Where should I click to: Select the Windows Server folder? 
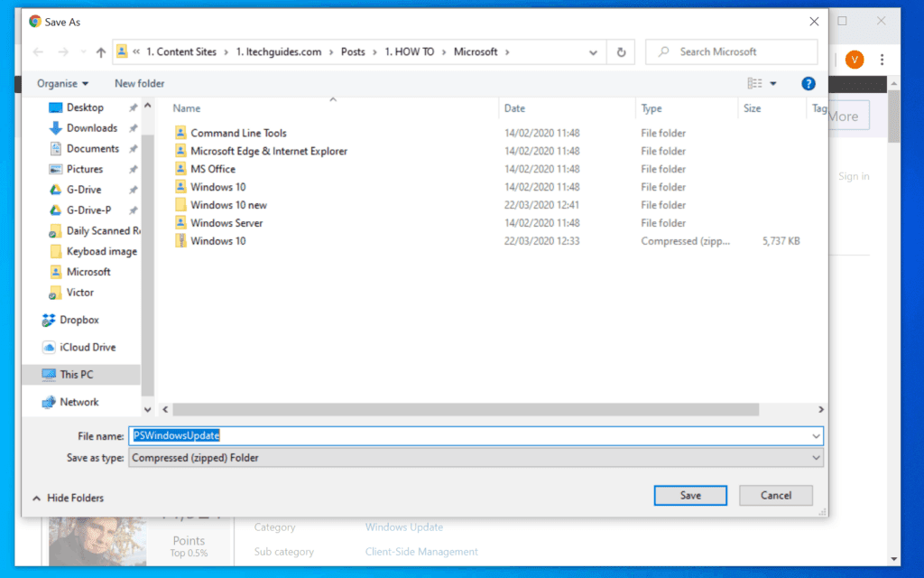(x=226, y=223)
